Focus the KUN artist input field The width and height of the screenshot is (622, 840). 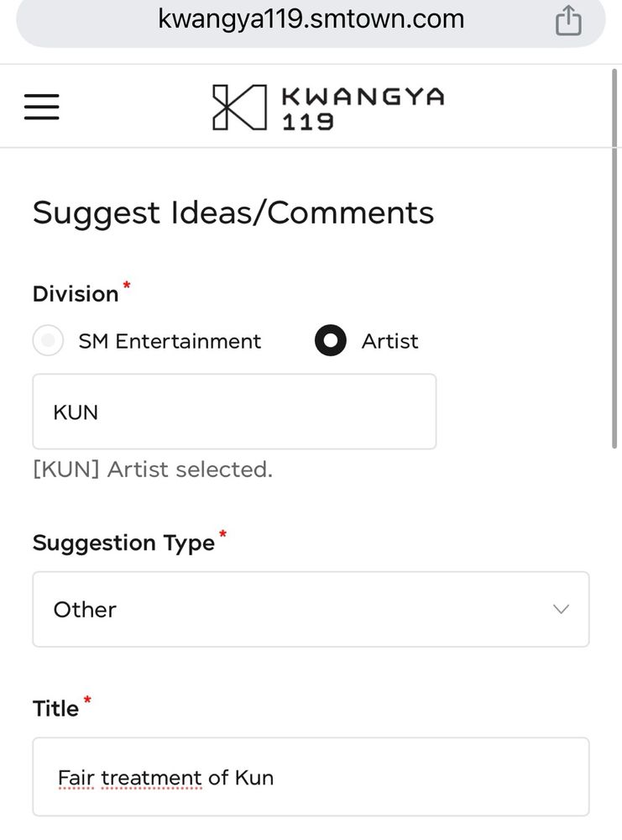click(234, 412)
